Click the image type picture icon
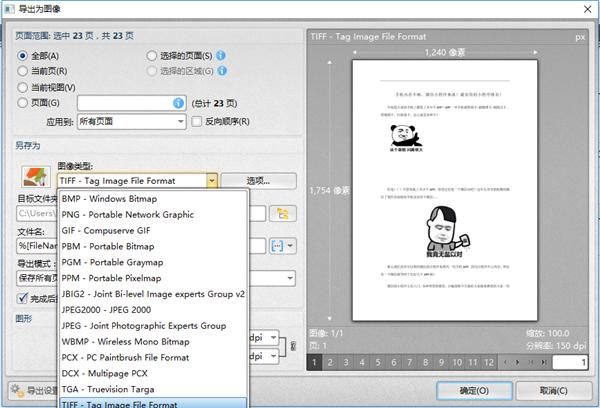600x408 pixels. [x=36, y=177]
